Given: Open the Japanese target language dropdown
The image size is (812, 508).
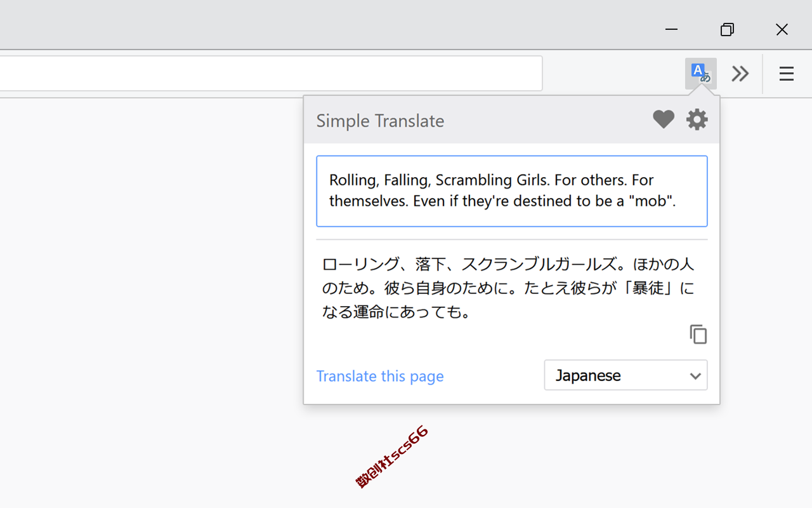Looking at the screenshot, I should coord(625,375).
